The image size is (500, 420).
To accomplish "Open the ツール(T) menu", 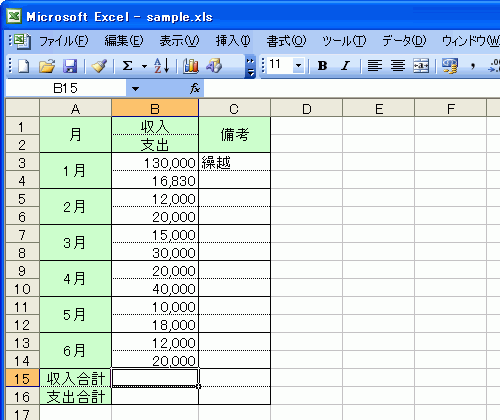I will click(344, 41).
